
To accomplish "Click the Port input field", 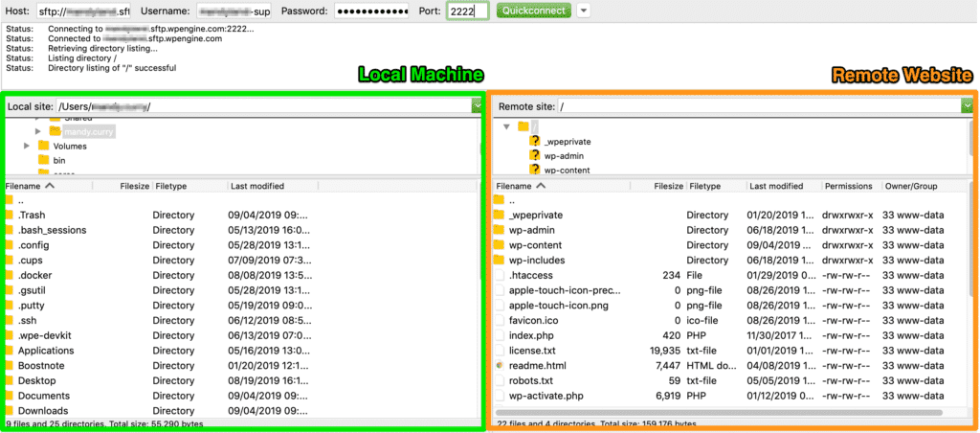I will coord(467,11).
